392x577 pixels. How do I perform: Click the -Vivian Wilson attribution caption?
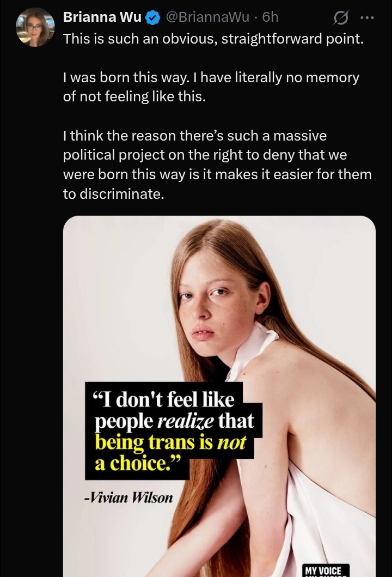(128, 497)
